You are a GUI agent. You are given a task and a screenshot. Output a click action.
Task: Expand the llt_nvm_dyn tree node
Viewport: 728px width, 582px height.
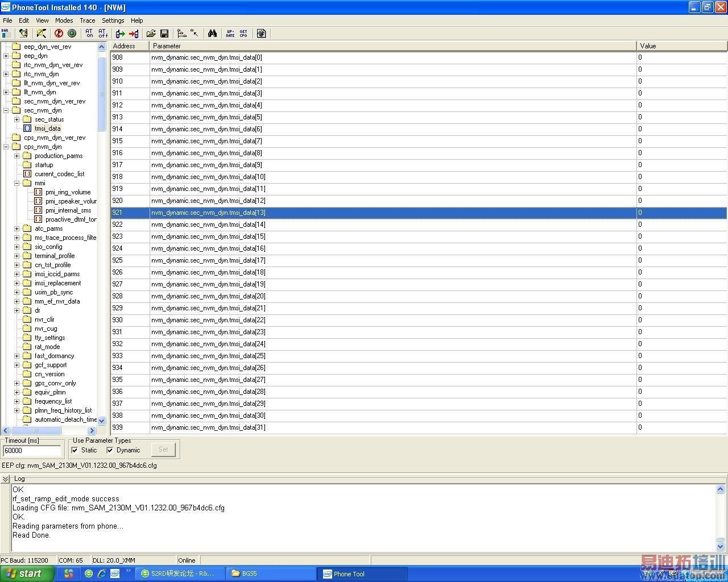pos(6,92)
